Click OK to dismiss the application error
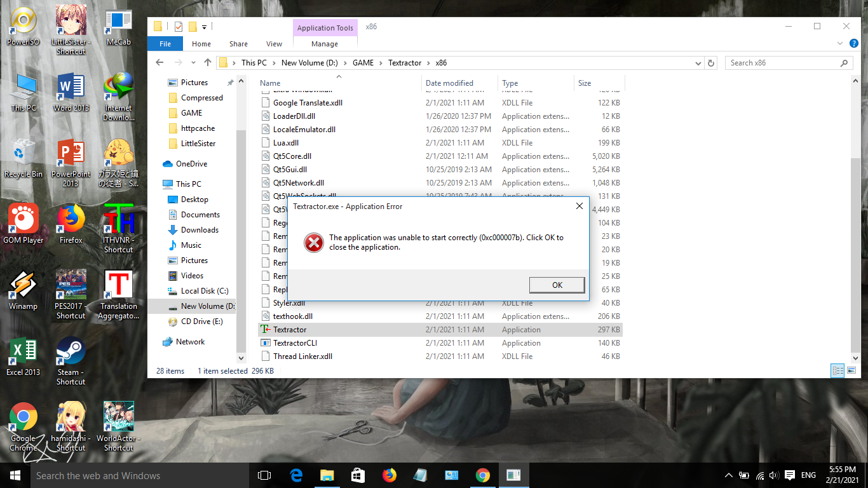Image resolution: width=868 pixels, height=488 pixels. (x=557, y=285)
